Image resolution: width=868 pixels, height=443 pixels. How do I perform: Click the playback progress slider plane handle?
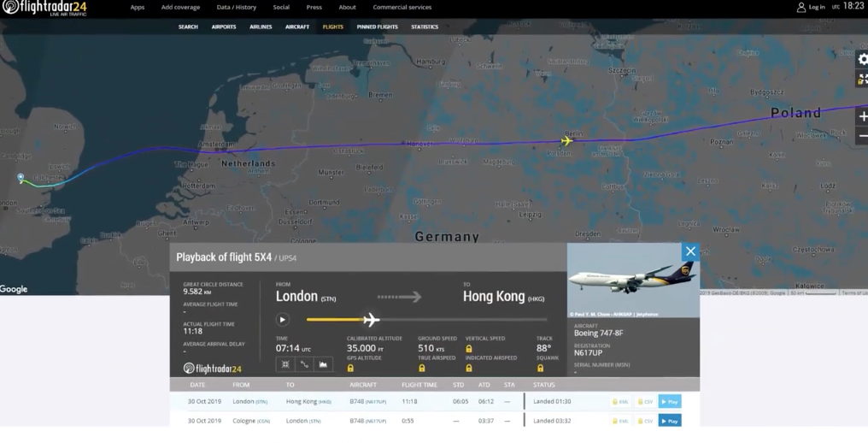371,319
